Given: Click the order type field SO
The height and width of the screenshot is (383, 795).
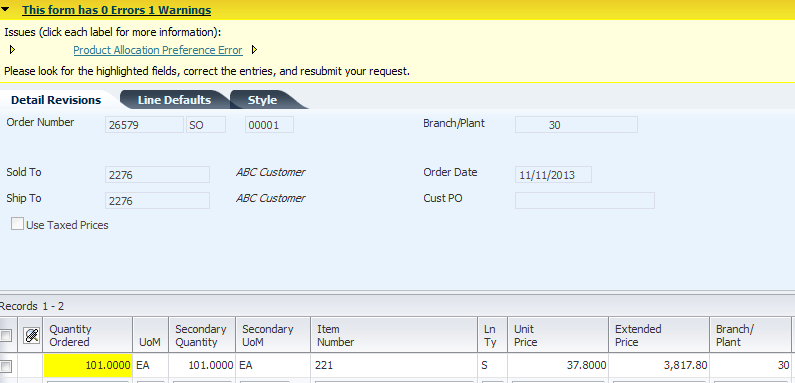Looking at the screenshot, I should click(206, 125).
